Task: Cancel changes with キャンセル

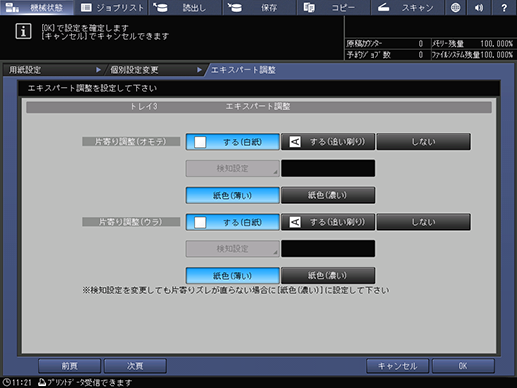Action: (x=397, y=366)
